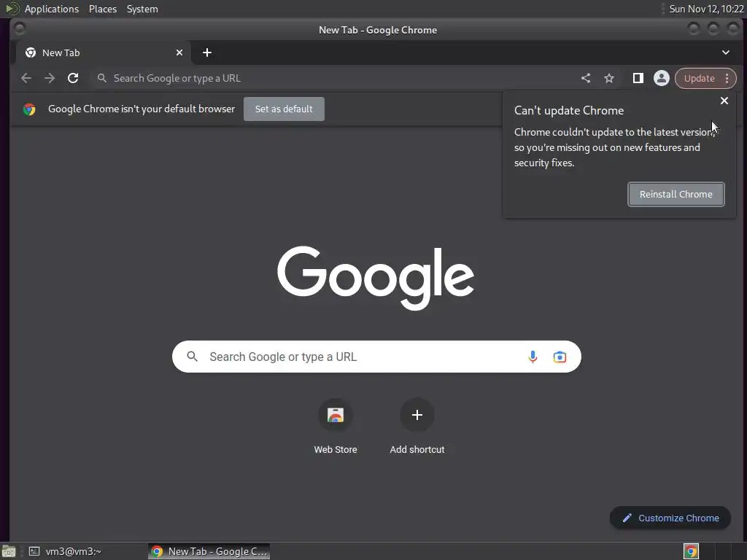The image size is (747, 560).
Task: Click the Chrome logo in default browser bar
Action: [29, 109]
